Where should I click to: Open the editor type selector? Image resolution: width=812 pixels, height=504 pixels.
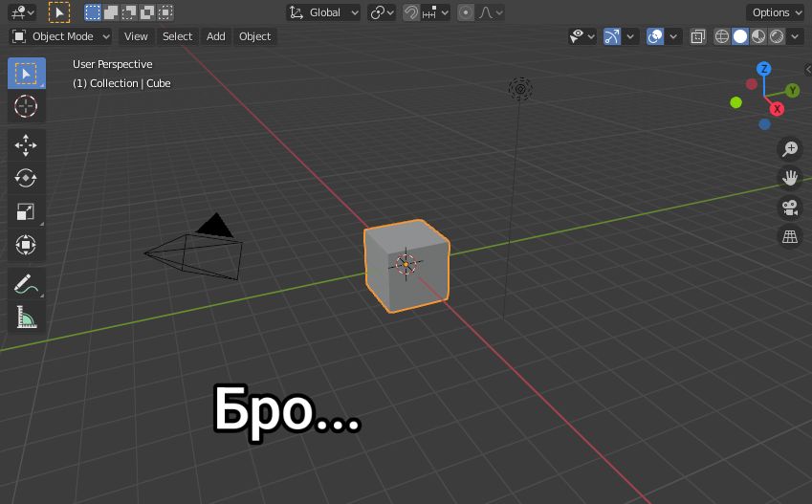(22, 12)
